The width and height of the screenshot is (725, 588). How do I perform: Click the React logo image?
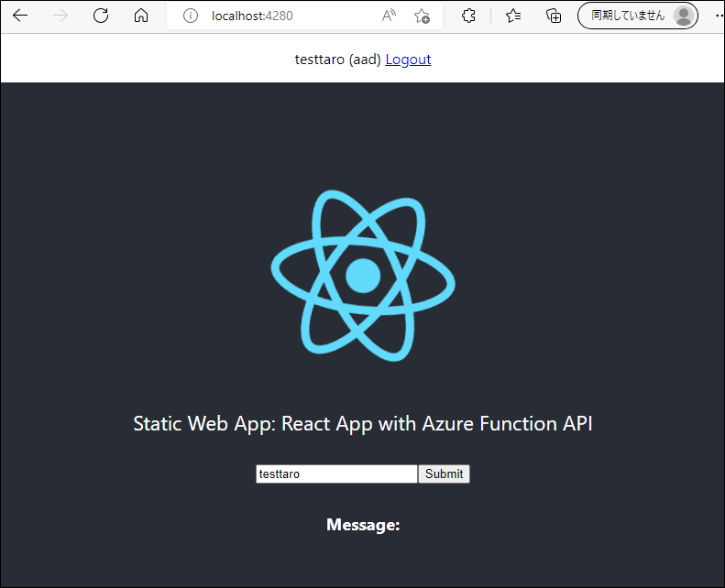(363, 276)
